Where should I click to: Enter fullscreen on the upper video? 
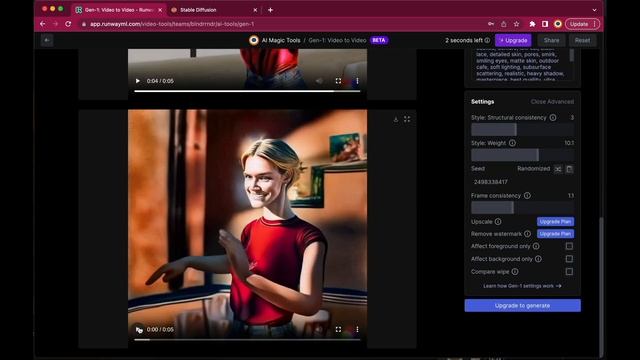click(x=338, y=81)
